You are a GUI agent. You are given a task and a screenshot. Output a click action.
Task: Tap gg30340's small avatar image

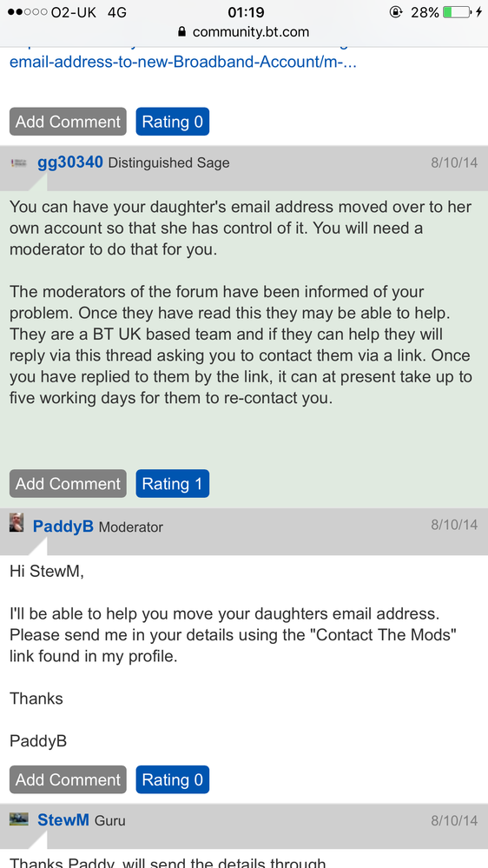click(x=19, y=162)
